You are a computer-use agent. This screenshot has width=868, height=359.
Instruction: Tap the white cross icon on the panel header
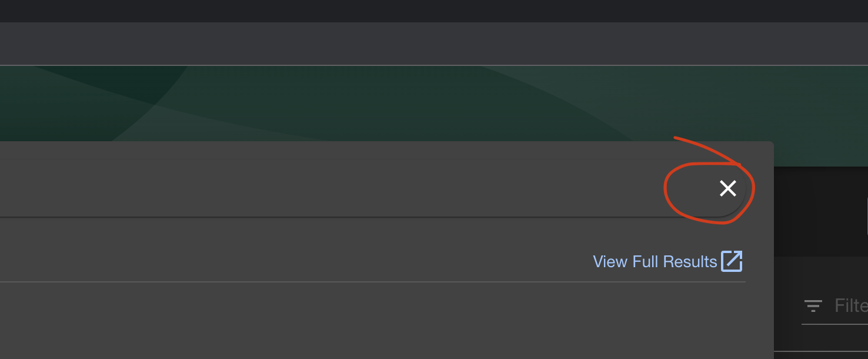[x=728, y=189]
